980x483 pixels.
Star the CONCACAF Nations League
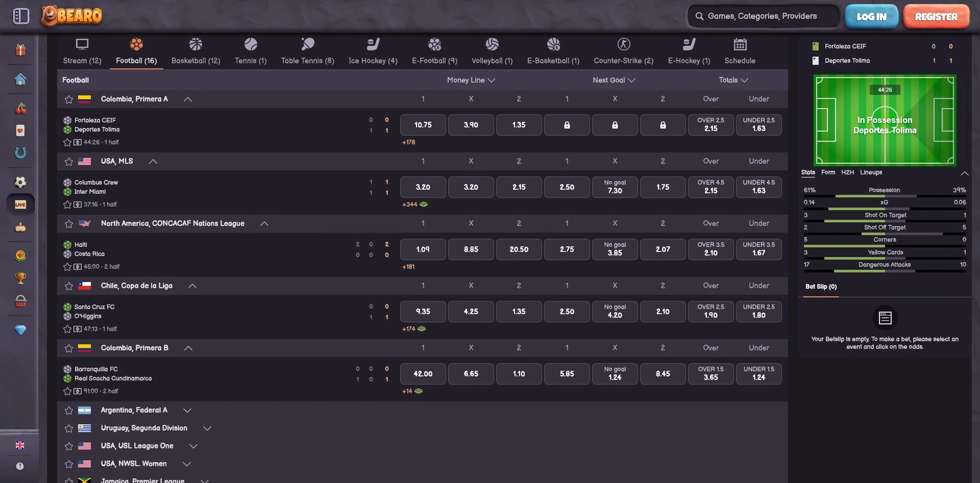click(69, 224)
